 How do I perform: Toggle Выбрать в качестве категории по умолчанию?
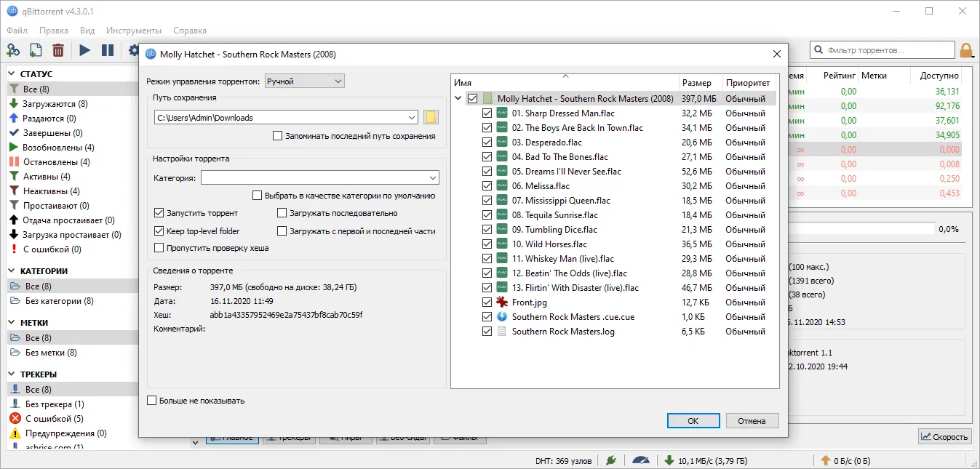pos(257,196)
